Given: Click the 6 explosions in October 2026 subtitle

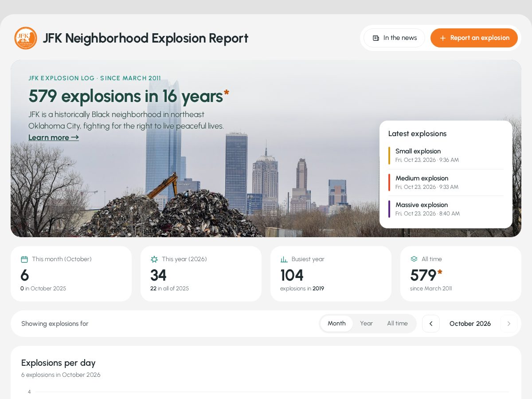Looking at the screenshot, I should pos(61,375).
